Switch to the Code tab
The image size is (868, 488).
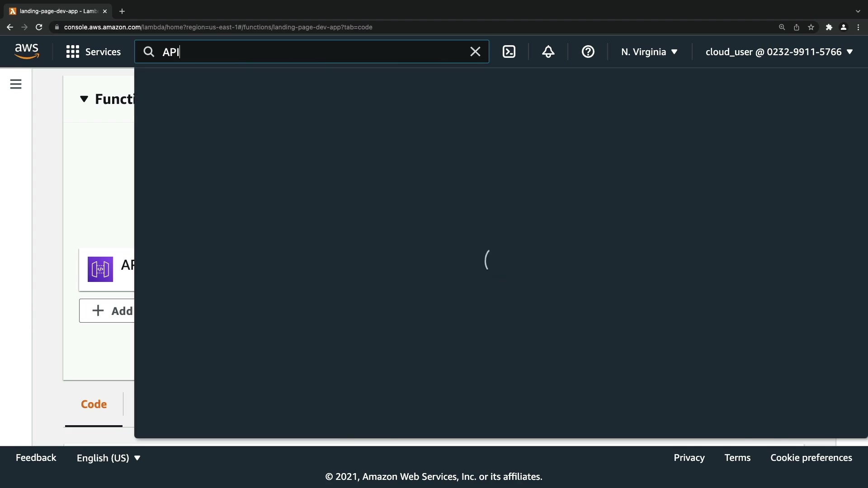pyautogui.click(x=94, y=404)
